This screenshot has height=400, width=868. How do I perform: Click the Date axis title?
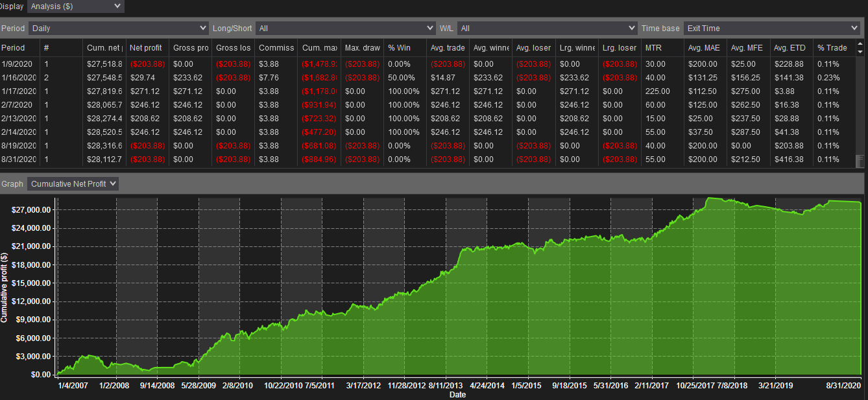(457, 394)
